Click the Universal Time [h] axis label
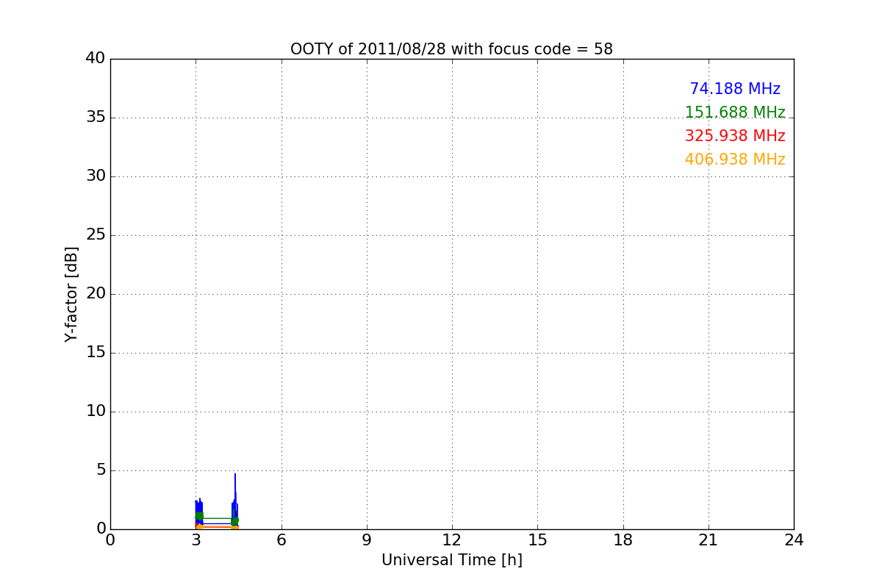Image resolution: width=882 pixels, height=588 pixels. tap(451, 560)
